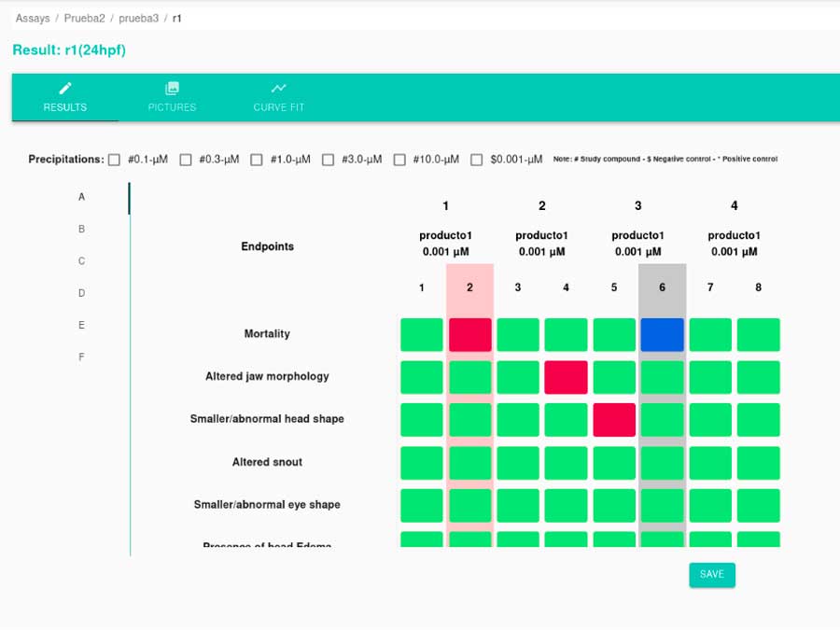The height and width of the screenshot is (630, 840).
Task: Toggle the #1.0-µM precipitation checkbox
Action: pyautogui.click(x=257, y=160)
